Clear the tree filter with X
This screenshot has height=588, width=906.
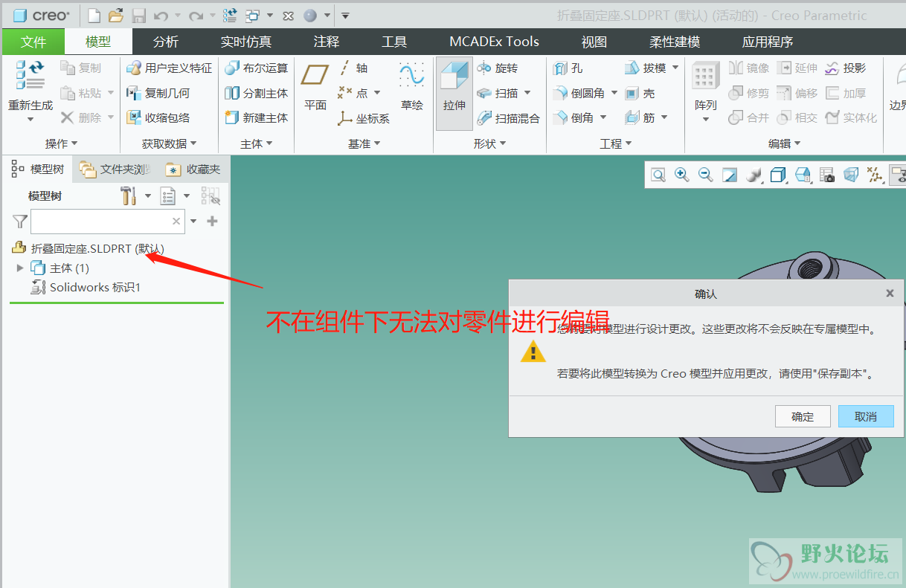click(176, 221)
